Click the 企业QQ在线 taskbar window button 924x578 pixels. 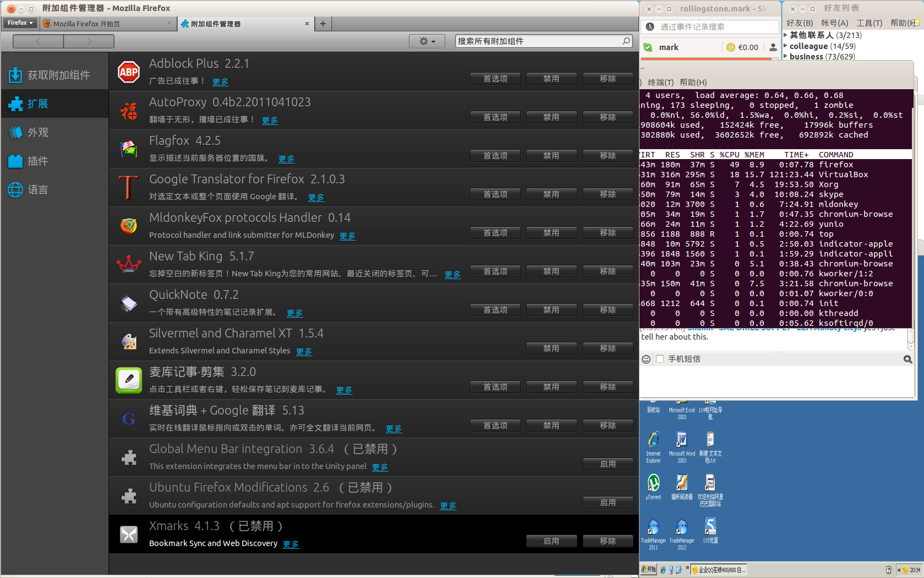click(x=719, y=570)
